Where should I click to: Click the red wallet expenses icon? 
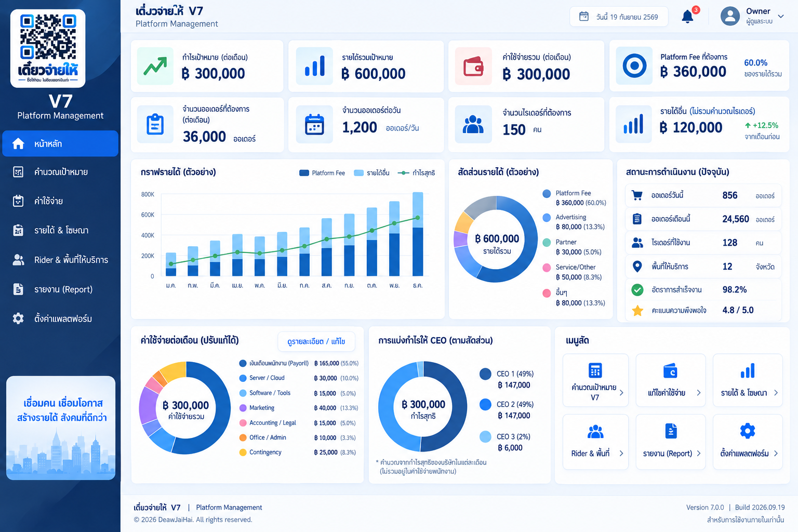(x=473, y=66)
